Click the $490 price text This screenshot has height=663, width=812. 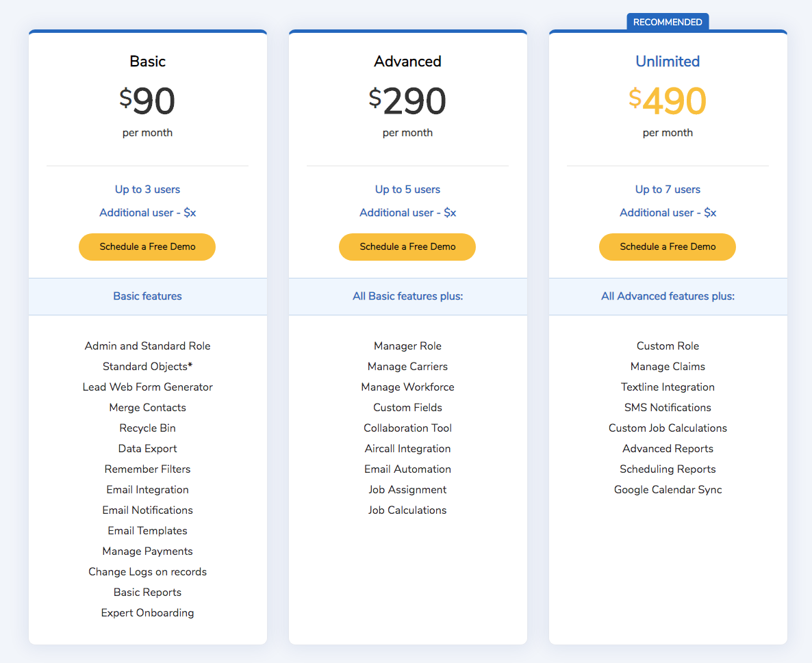tap(668, 101)
